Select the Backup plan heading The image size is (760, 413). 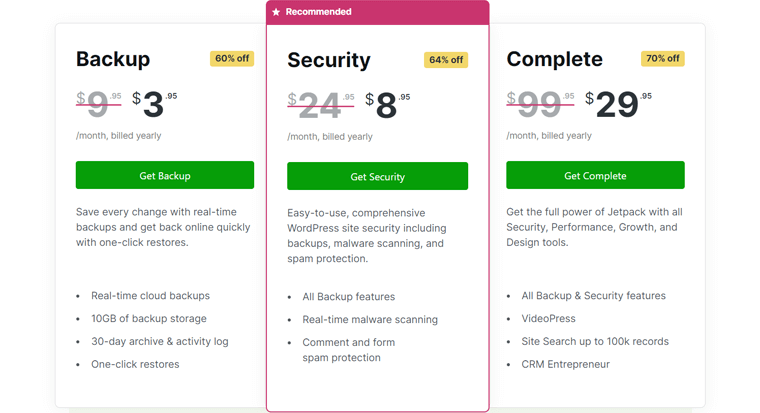[x=113, y=59]
